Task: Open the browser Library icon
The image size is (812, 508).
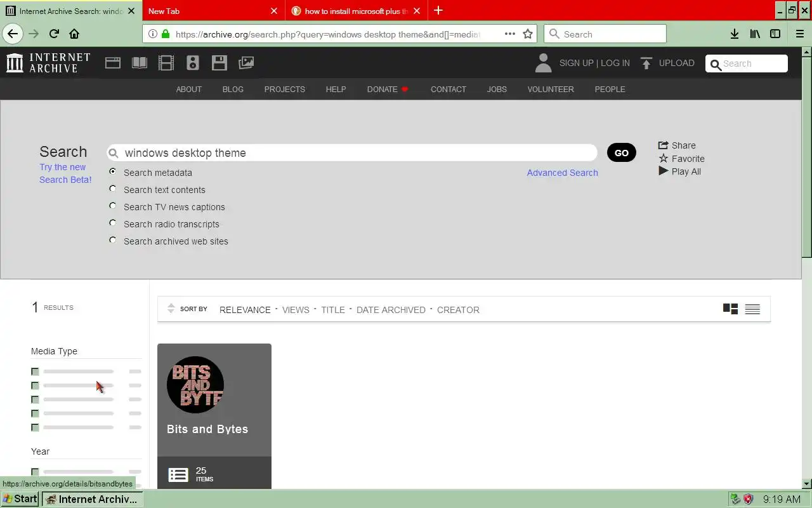Action: [755, 34]
